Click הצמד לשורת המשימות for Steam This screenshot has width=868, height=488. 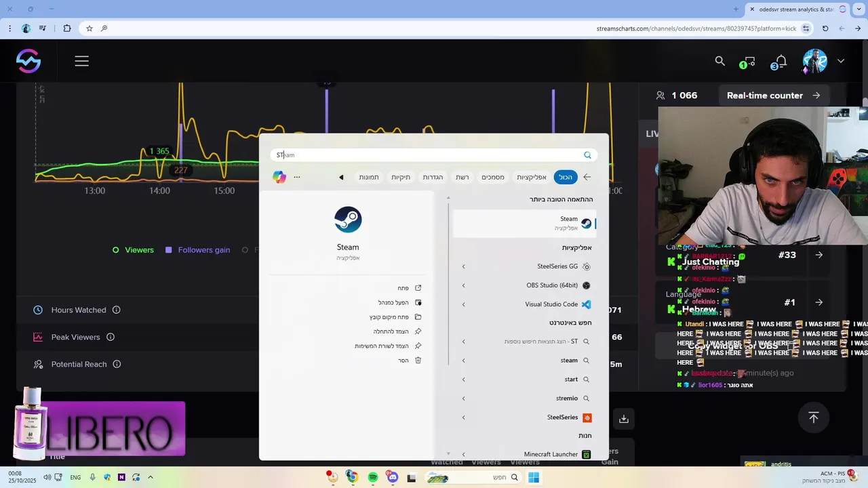click(388, 346)
